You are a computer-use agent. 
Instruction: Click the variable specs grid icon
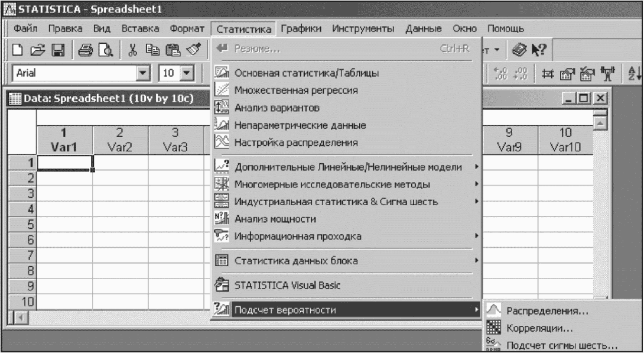[x=548, y=74]
